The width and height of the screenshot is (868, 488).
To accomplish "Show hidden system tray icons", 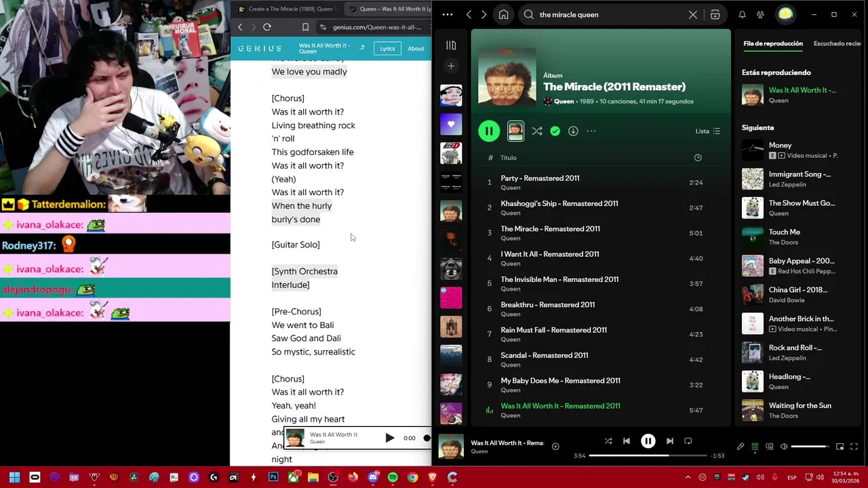I will [688, 477].
